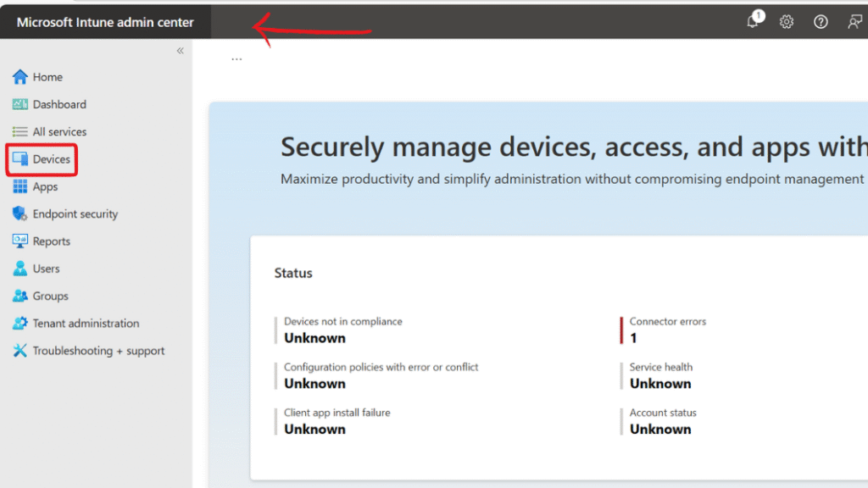This screenshot has width=868, height=488.
Task: Click the Connector errors value 1
Action: pos(633,338)
